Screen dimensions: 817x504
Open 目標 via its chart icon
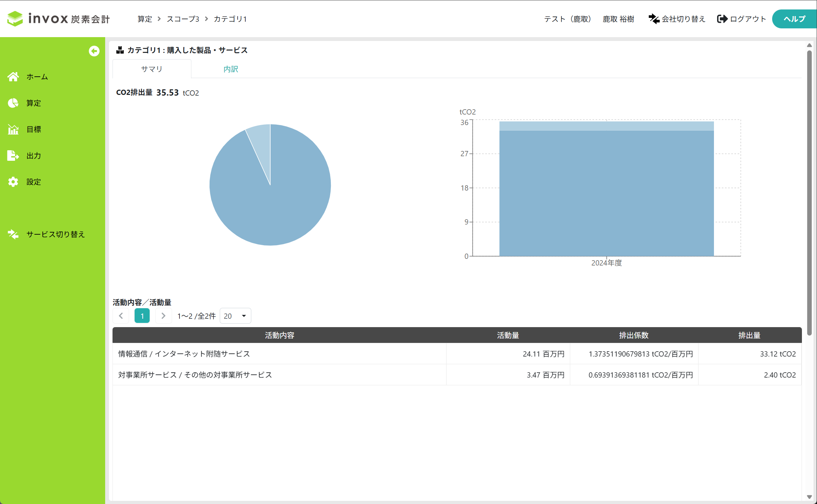point(13,129)
